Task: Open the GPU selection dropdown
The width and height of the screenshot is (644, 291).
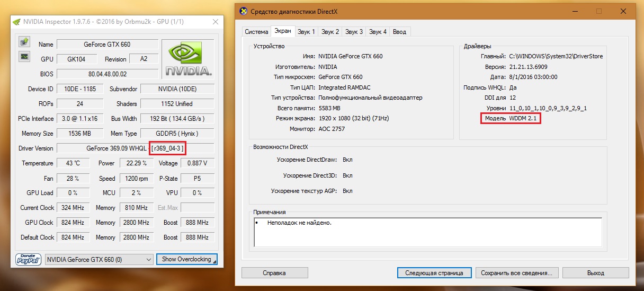Action: [99, 259]
